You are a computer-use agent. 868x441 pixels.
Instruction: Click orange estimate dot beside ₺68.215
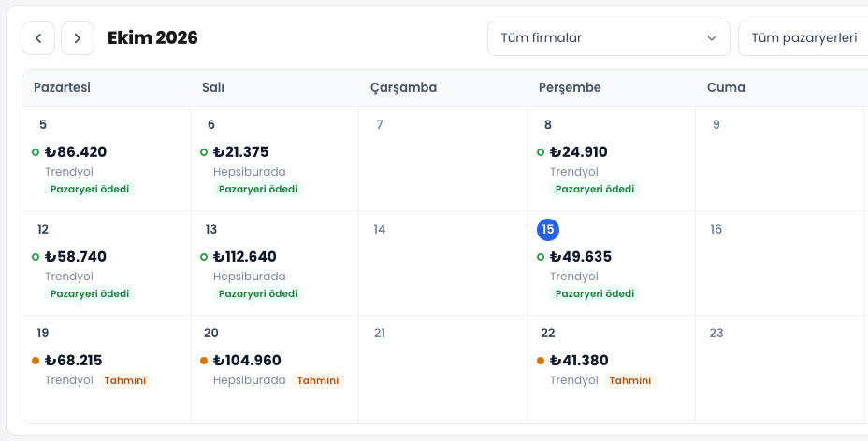click(x=36, y=361)
